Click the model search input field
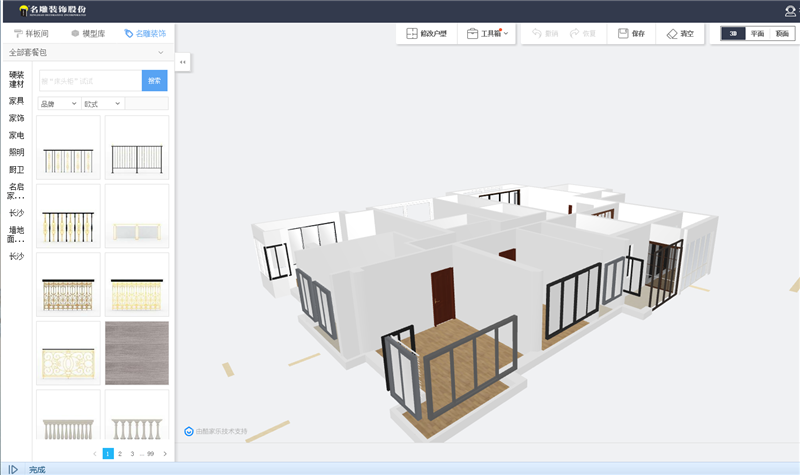The image size is (800, 475). tap(89, 80)
